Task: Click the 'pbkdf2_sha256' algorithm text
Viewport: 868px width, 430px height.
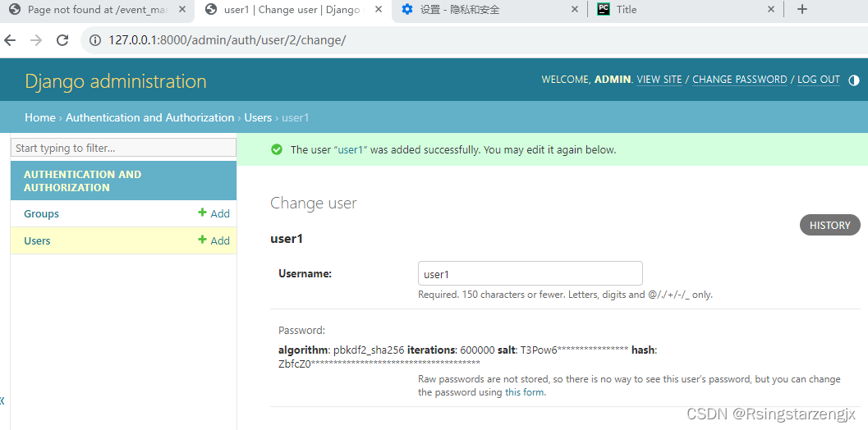Action: point(369,350)
